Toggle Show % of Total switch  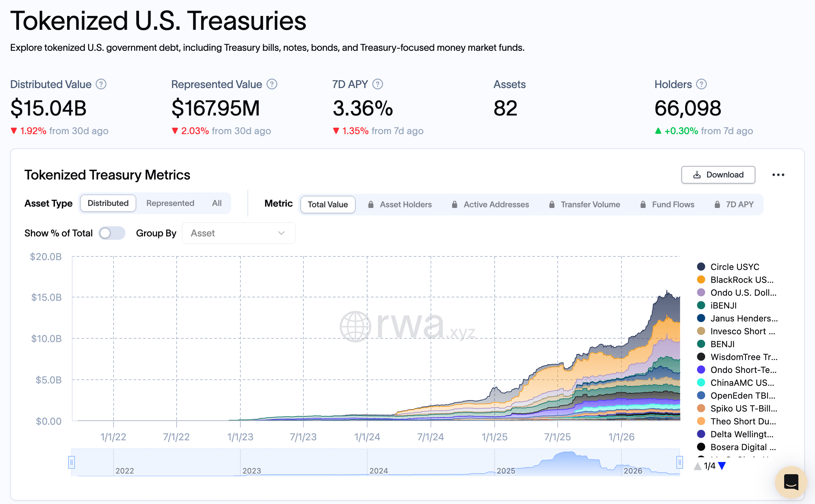pos(112,233)
